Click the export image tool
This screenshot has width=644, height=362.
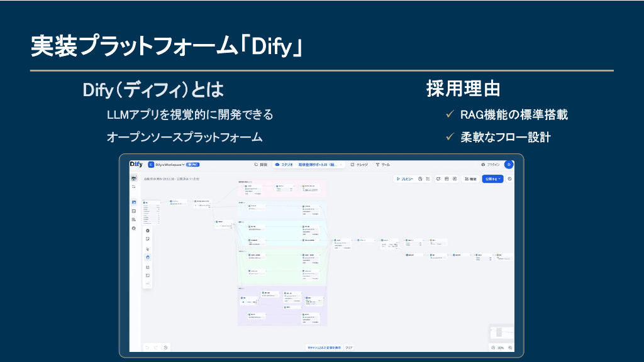[x=147, y=275]
